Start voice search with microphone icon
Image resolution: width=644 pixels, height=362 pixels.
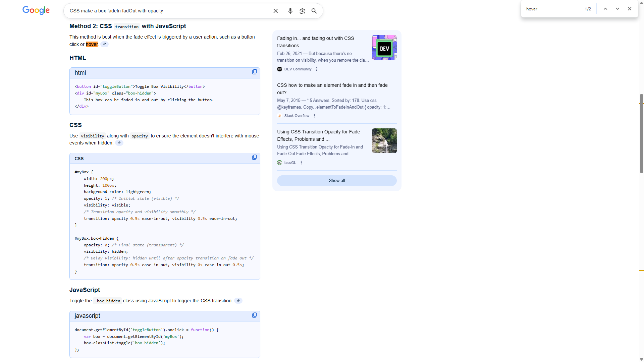click(x=290, y=11)
